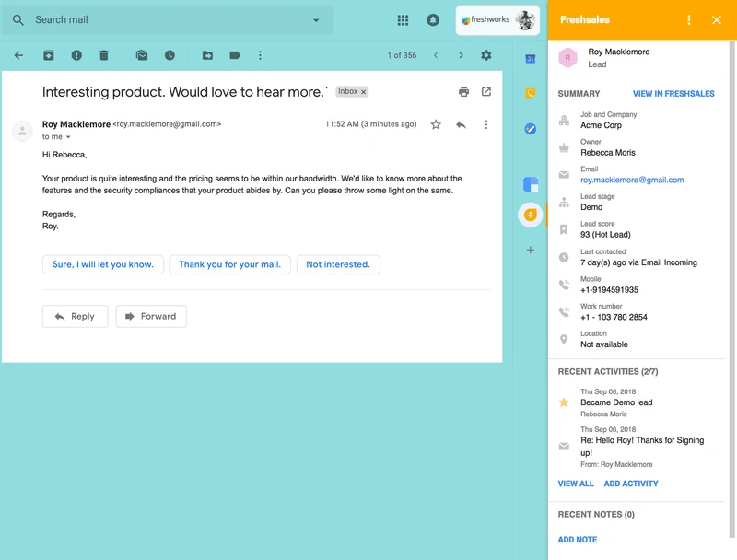Mark email as unread

point(142,55)
